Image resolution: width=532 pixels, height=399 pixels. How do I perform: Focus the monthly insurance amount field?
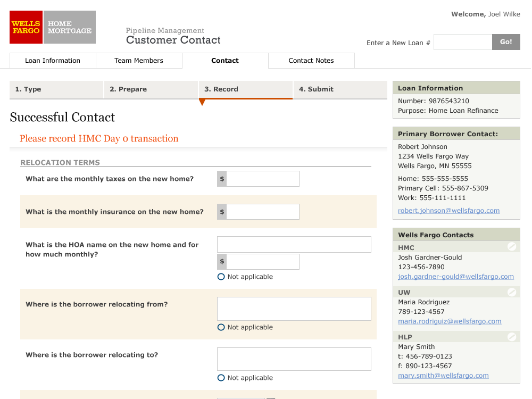[263, 212]
